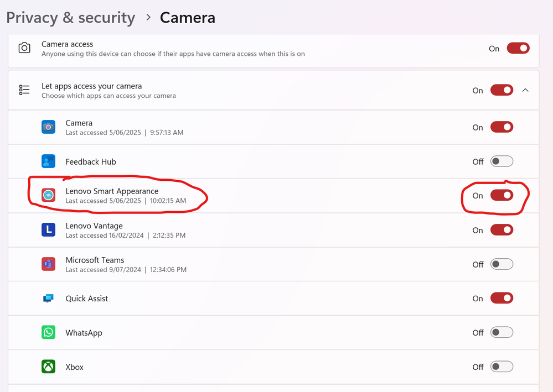Image resolution: width=553 pixels, height=392 pixels.
Task: Turn off Lenovo Vantage camera toggle
Action: [x=502, y=230]
